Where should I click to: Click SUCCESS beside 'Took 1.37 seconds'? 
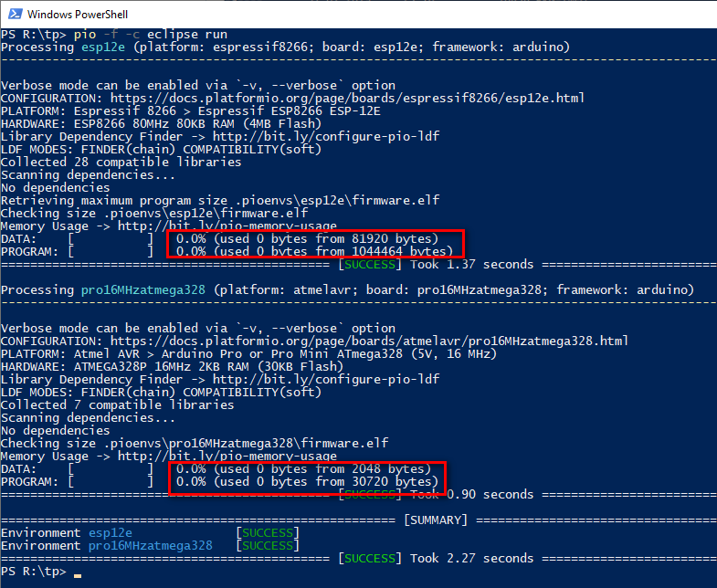370,265
